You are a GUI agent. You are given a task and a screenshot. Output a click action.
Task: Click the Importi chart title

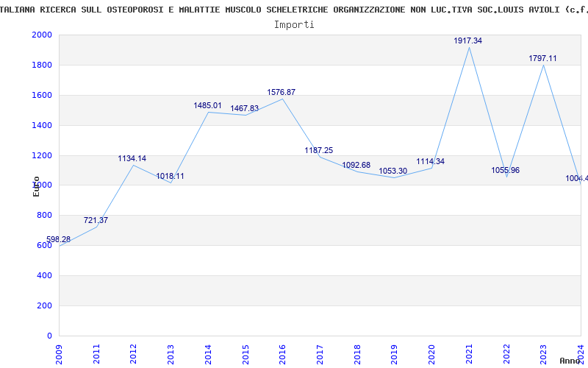294,24
